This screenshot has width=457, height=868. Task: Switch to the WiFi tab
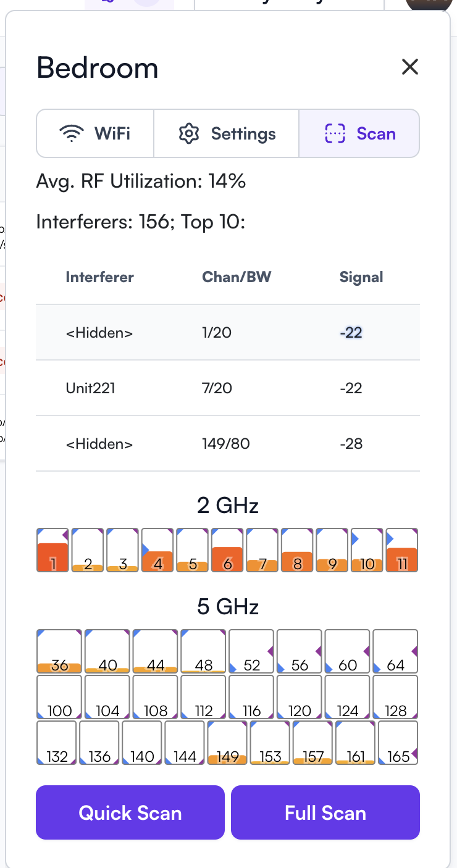(x=95, y=133)
